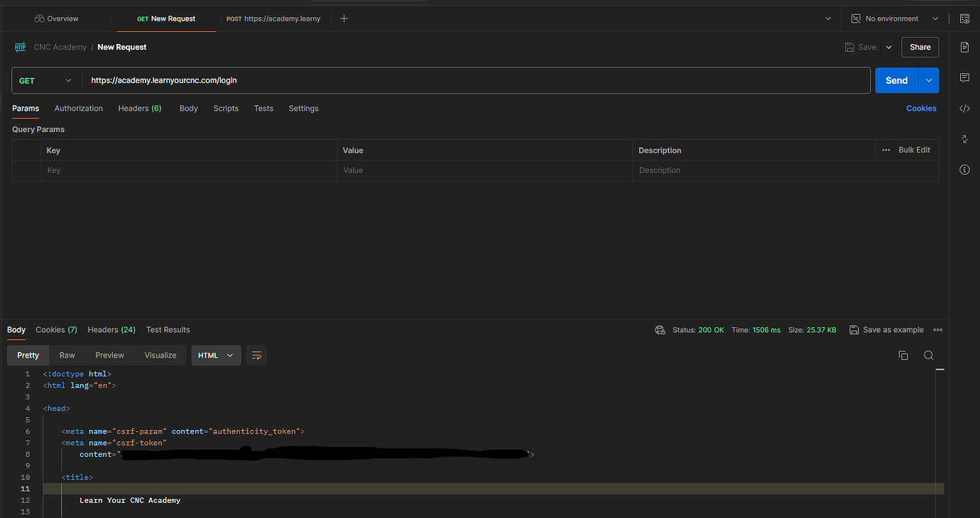
Task: Open the code snippet panel
Action: pos(964,108)
